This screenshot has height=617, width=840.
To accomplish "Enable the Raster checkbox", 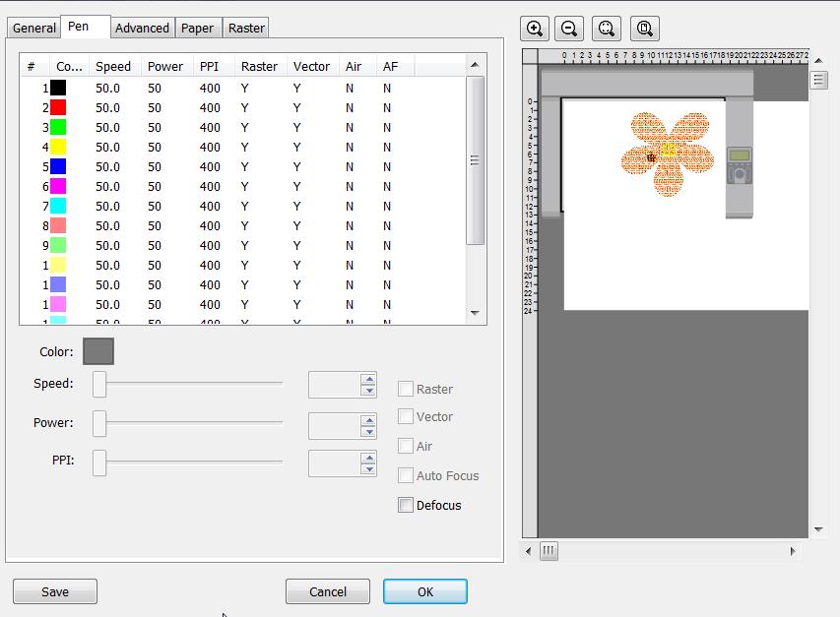I will point(406,389).
